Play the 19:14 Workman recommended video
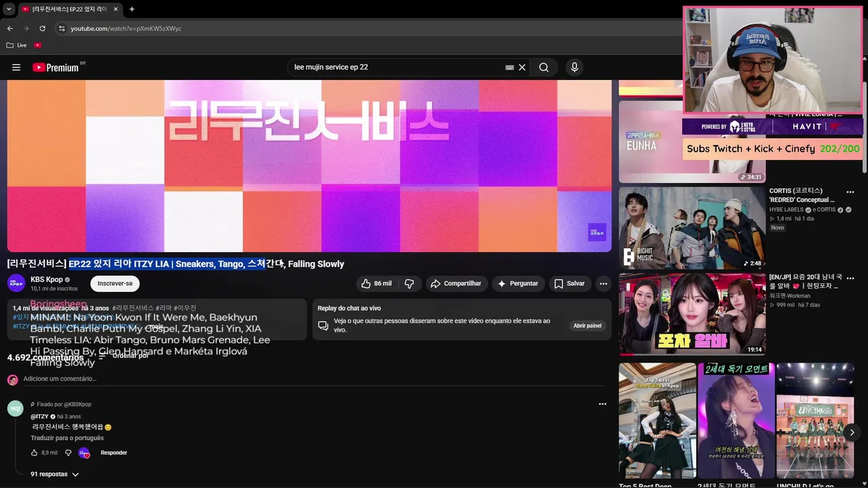Viewport: 868px width, 488px height. (x=692, y=314)
